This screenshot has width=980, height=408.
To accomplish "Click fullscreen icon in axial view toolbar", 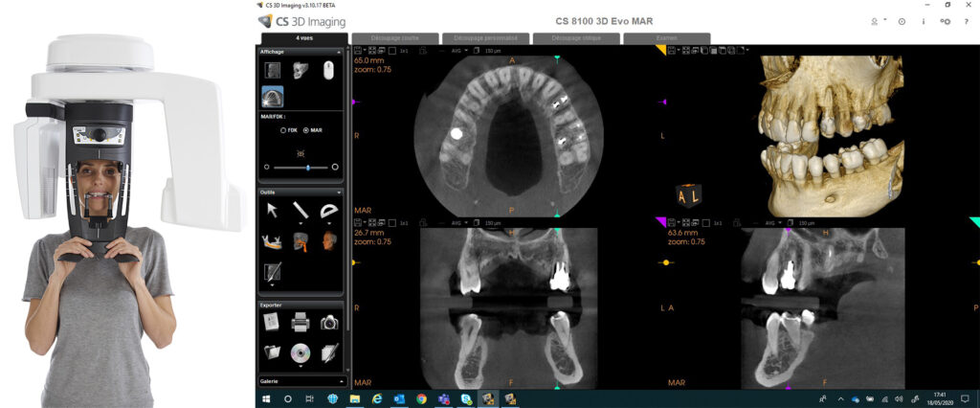I will pos(372,50).
